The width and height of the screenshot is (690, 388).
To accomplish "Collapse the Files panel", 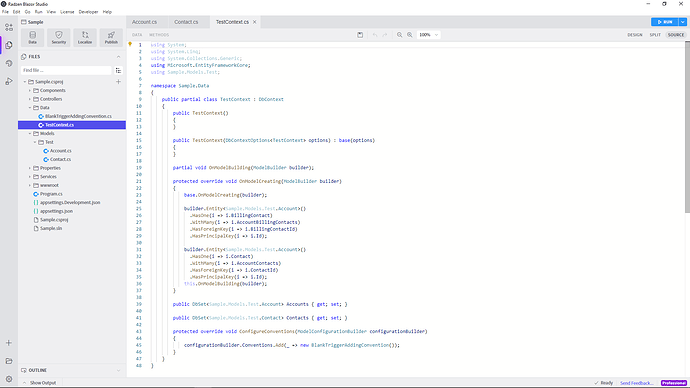I will click(x=118, y=57).
